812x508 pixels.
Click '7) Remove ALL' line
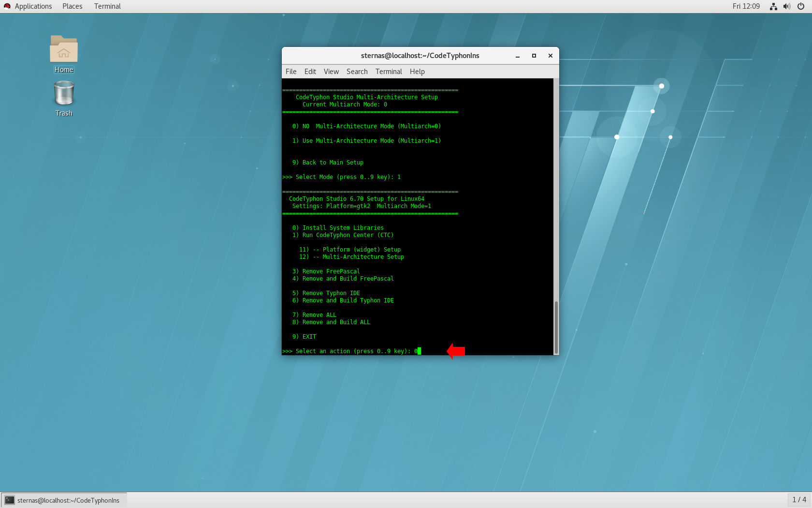click(x=314, y=315)
